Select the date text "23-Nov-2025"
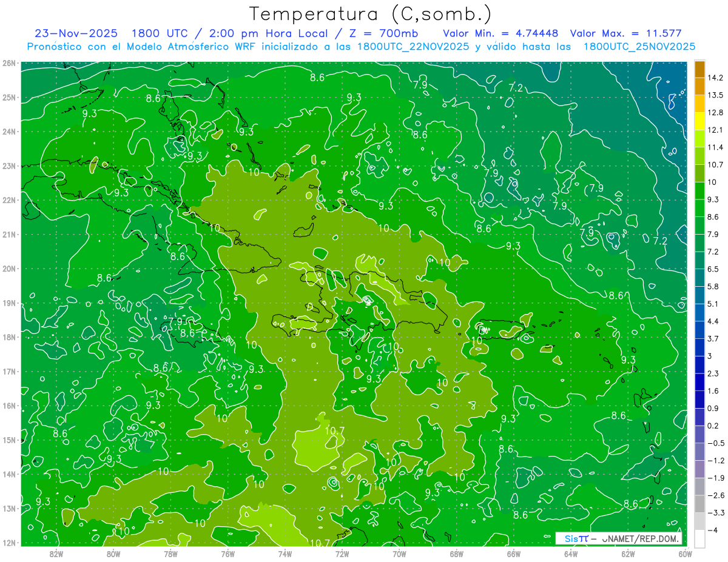Screen dimensions: 728x562 tap(78, 33)
